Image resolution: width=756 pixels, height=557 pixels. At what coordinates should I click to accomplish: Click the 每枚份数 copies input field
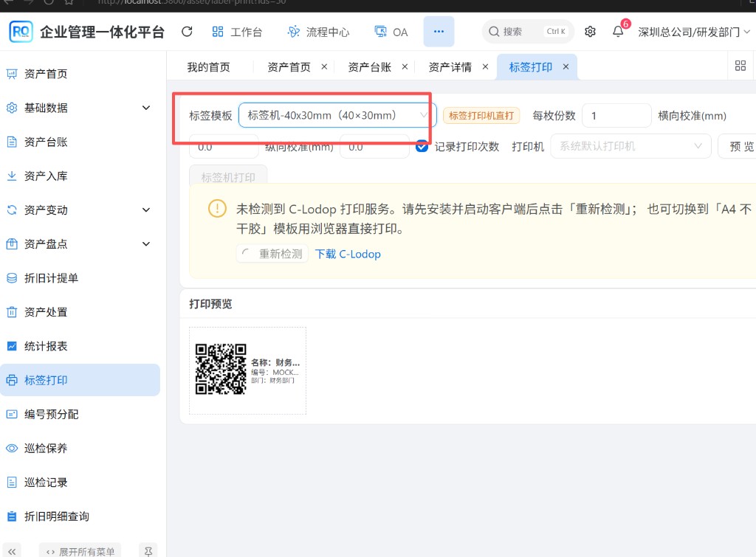pos(616,116)
